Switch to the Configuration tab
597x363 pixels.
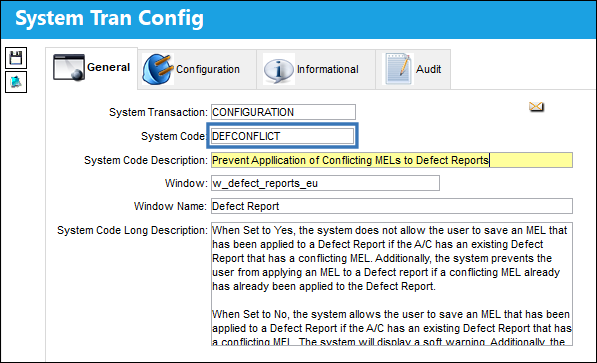pyautogui.click(x=197, y=69)
